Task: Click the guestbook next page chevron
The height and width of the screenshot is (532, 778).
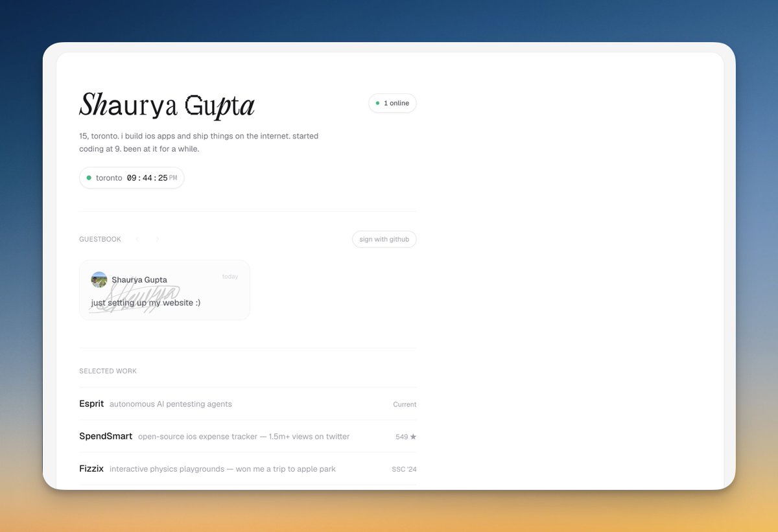Action: (157, 239)
